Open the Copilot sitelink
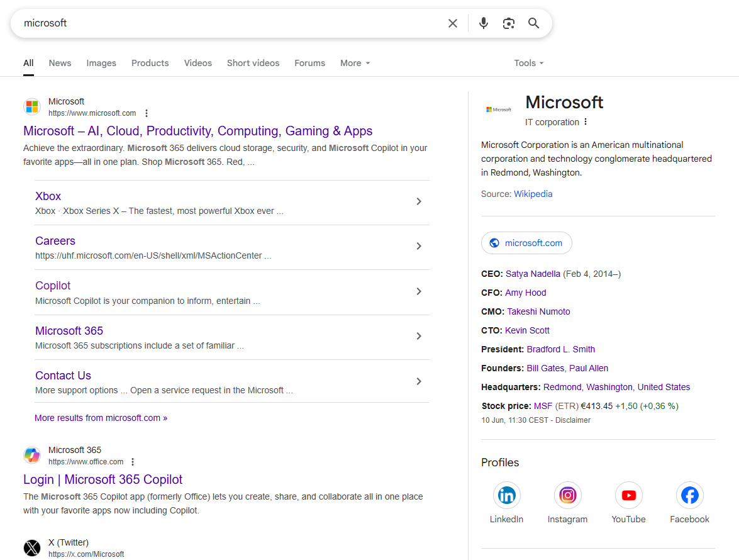 click(x=53, y=286)
